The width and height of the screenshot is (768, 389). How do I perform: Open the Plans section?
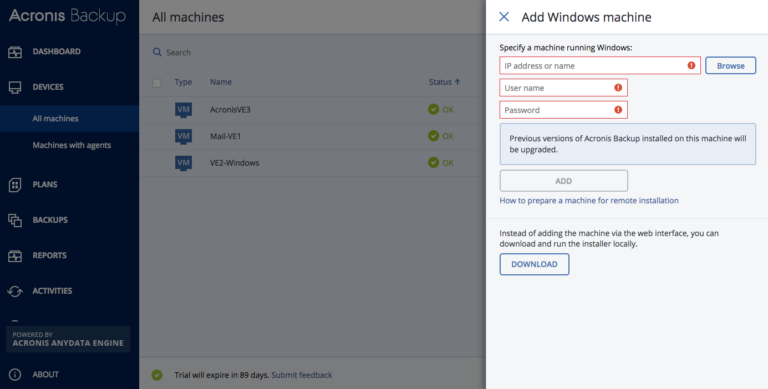pyautogui.click(x=45, y=184)
